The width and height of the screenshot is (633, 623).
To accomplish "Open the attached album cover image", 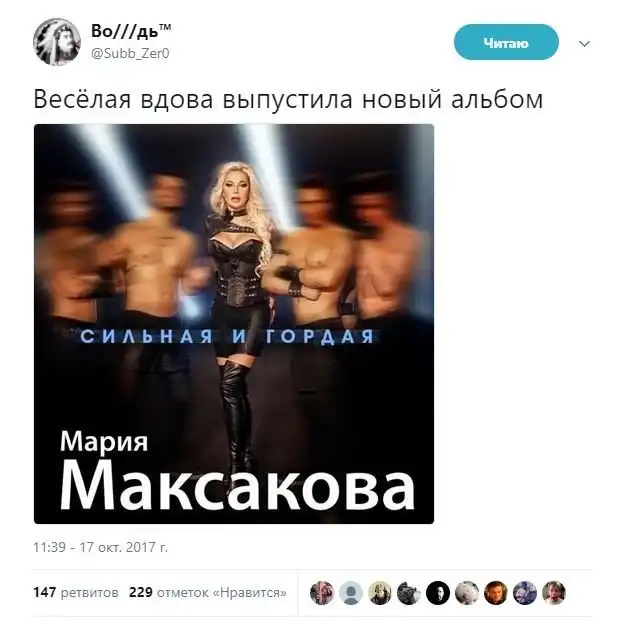I will tap(234, 324).
